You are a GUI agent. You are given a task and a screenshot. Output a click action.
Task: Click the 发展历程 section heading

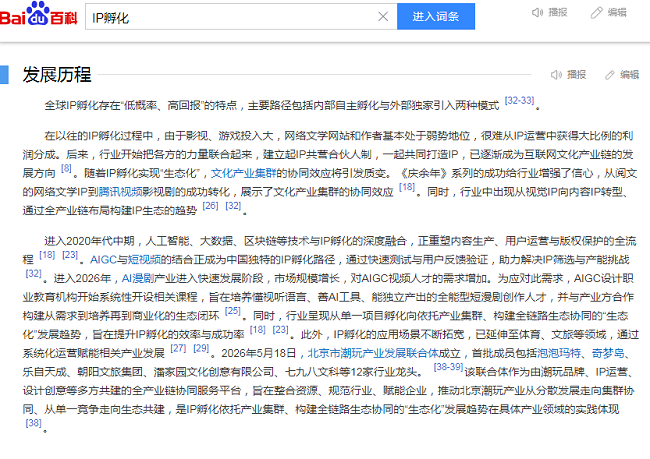[x=57, y=75]
